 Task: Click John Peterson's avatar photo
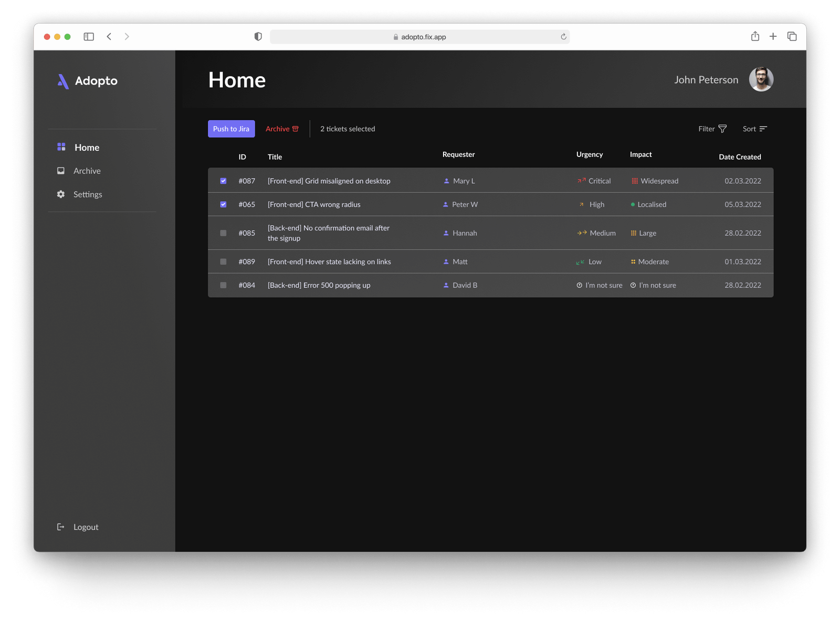coord(761,79)
